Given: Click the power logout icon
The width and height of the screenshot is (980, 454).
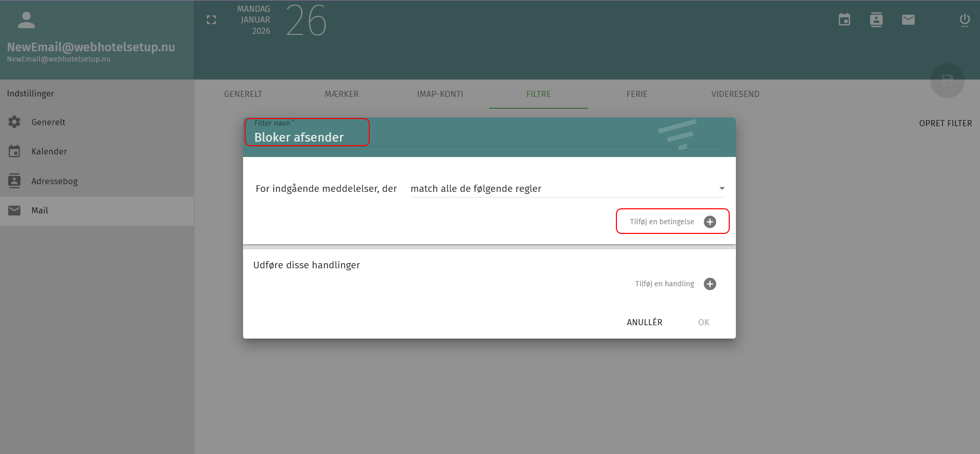Looking at the screenshot, I should point(964,20).
